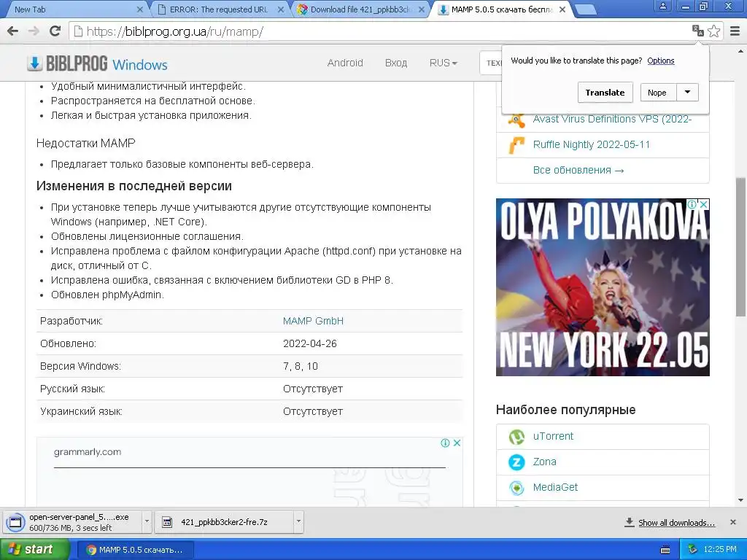
Task: Click the Olya Polyakova New York ad banner
Action: point(603,287)
